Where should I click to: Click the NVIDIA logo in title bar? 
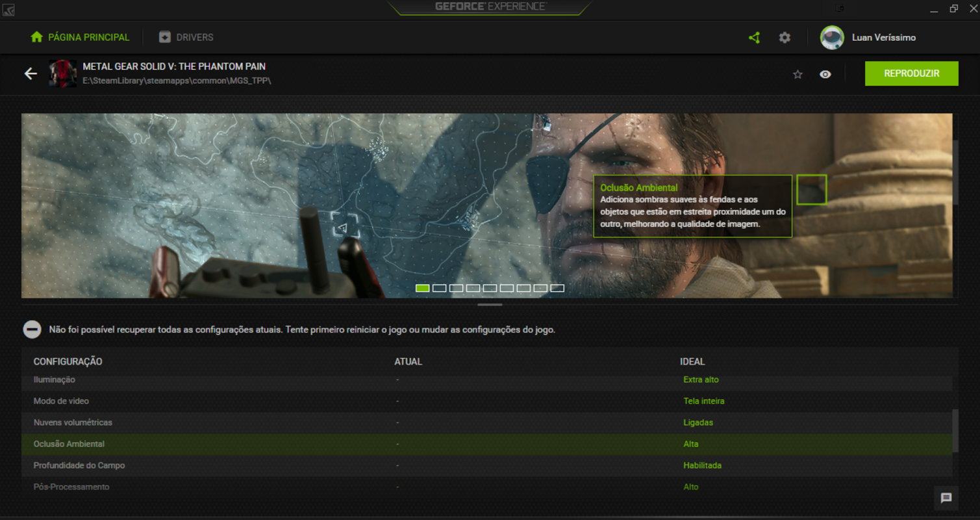point(9,9)
